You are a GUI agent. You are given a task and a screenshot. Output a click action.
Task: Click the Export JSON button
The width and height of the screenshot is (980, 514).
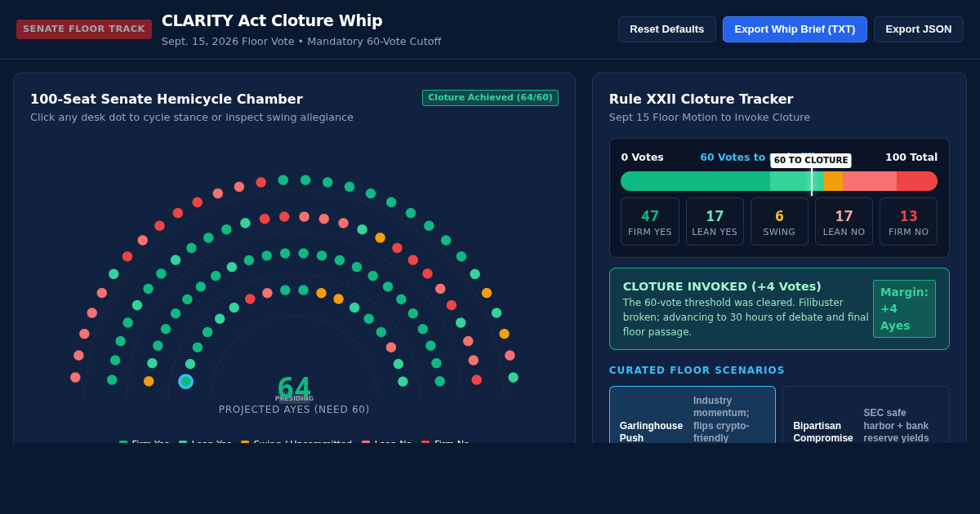point(918,29)
